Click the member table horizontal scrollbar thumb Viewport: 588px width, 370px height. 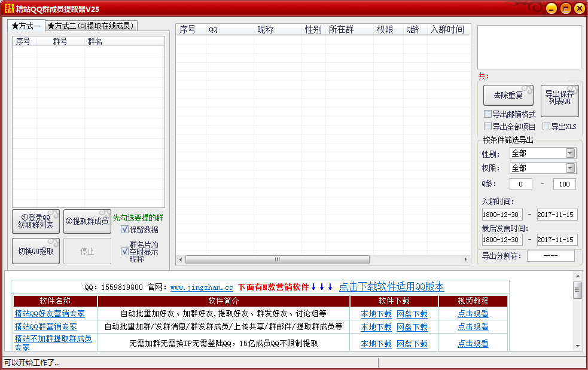(278, 259)
